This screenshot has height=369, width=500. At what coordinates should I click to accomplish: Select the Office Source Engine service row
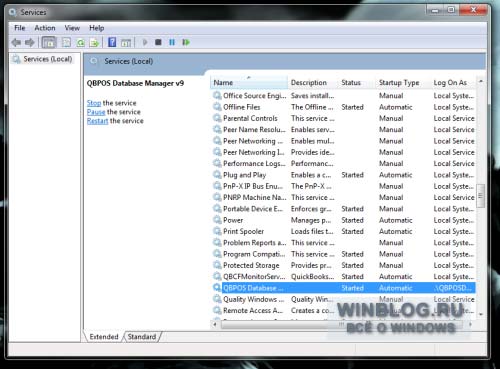click(x=343, y=96)
